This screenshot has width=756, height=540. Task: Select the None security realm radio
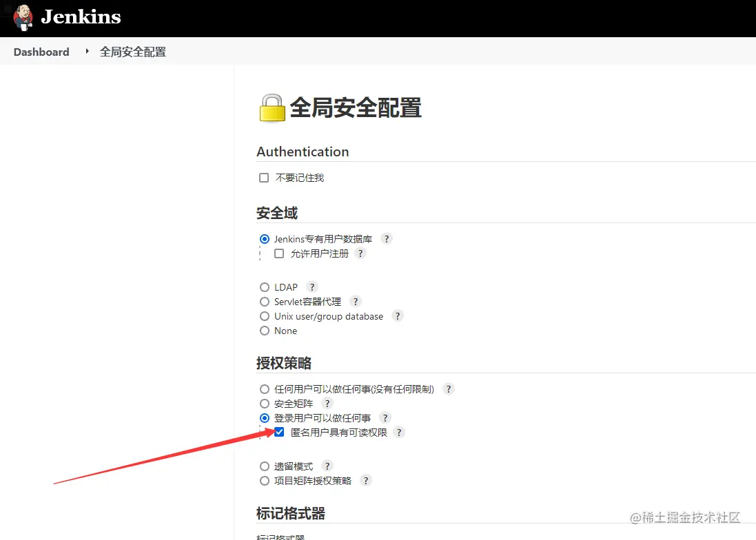(264, 331)
